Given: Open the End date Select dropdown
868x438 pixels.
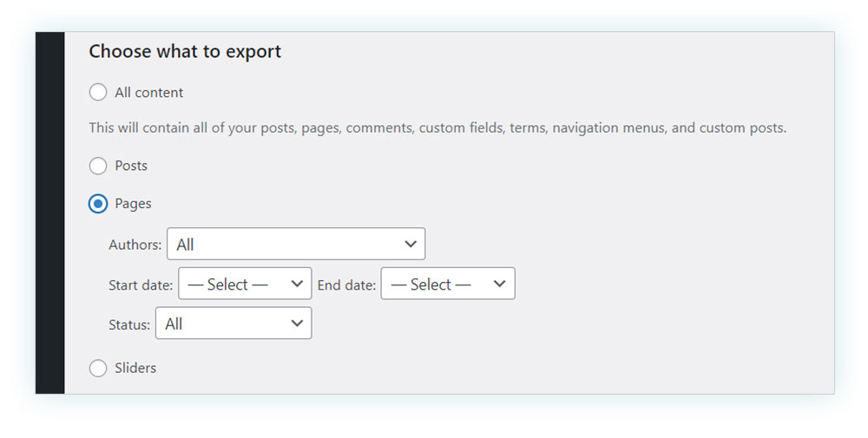Looking at the screenshot, I should pyautogui.click(x=448, y=284).
